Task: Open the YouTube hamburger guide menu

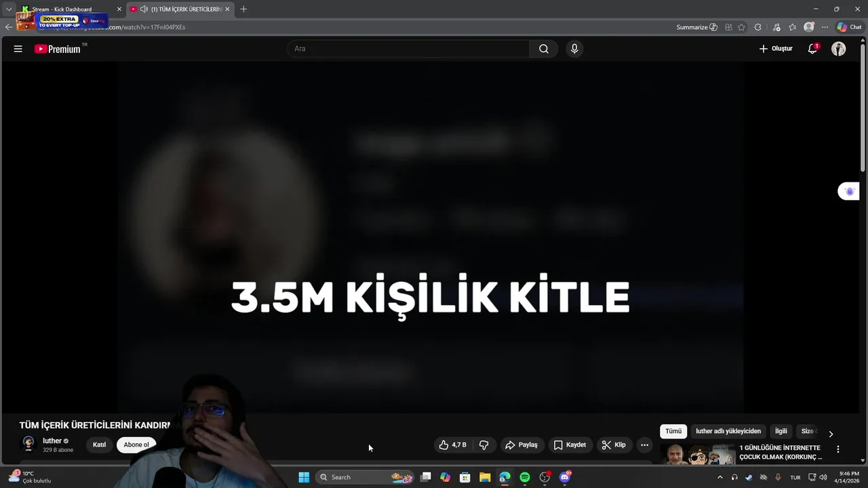Action: click(18, 49)
